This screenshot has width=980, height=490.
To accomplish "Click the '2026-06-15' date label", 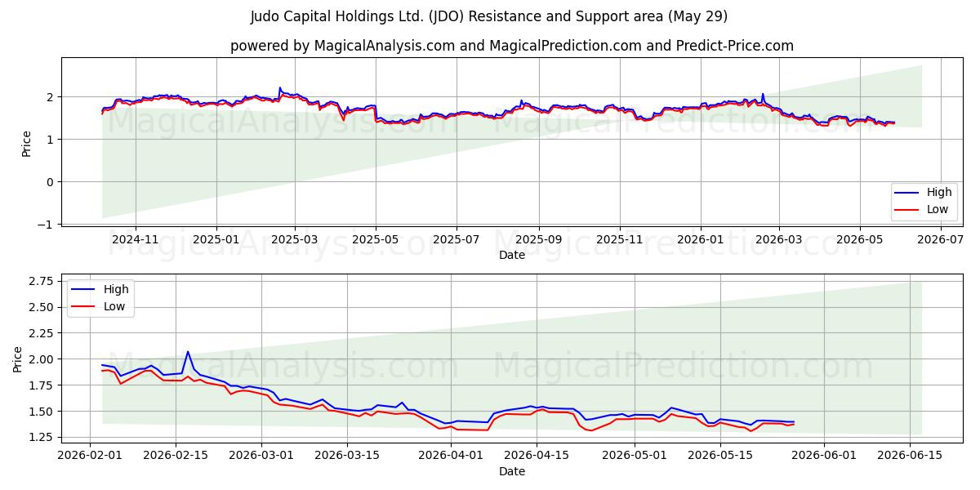I will pos(910,456).
